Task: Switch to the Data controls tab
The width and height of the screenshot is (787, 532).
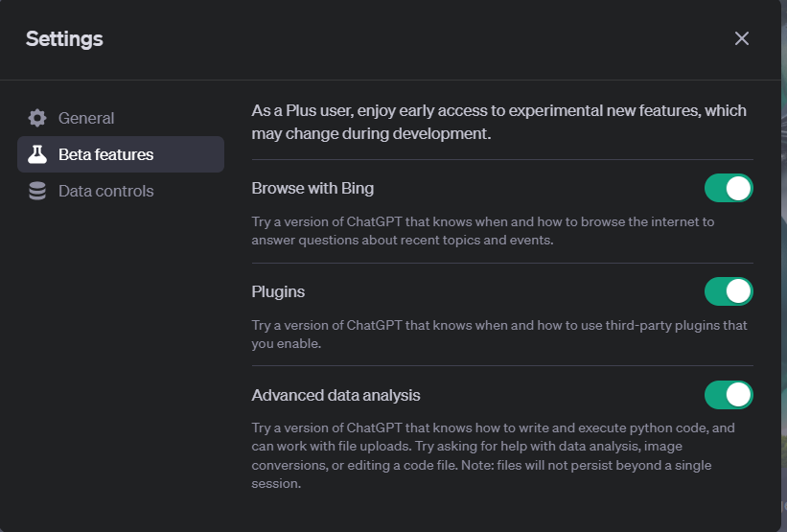Action: pos(121,191)
